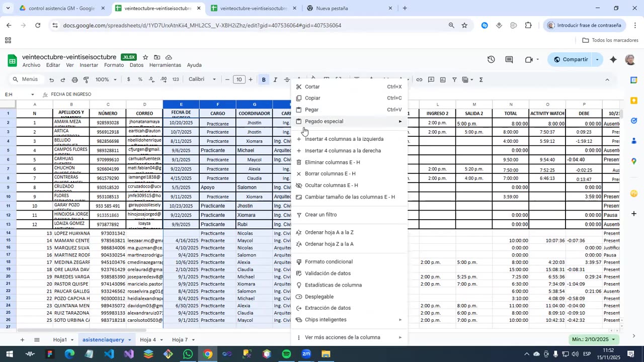
Task: Move document folder icon
Action: coord(157,57)
